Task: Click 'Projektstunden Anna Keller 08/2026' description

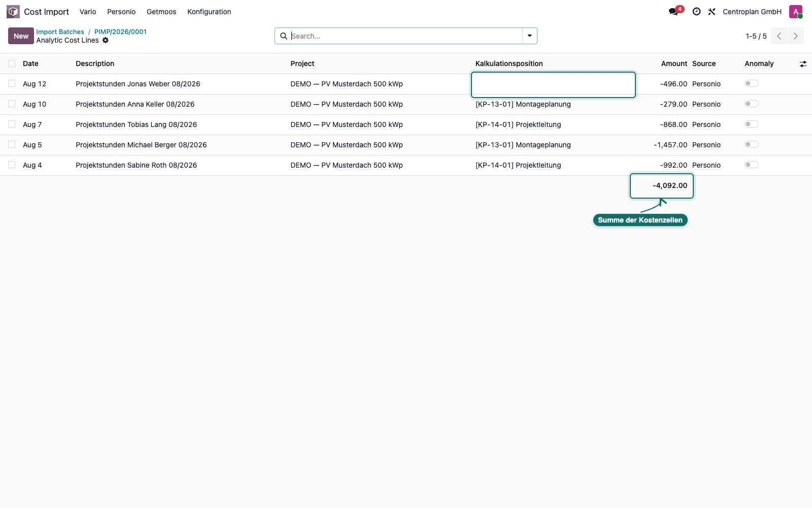Action: [135, 104]
